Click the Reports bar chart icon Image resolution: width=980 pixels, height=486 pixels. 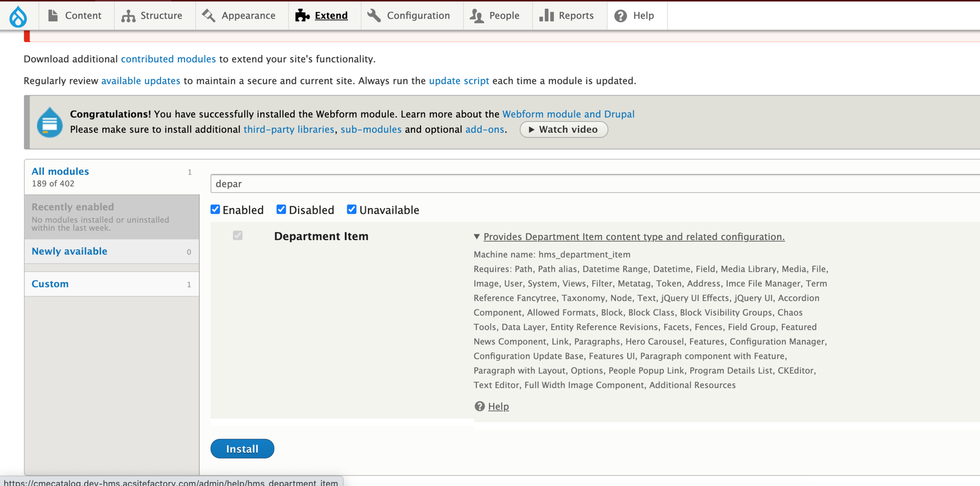pos(546,16)
